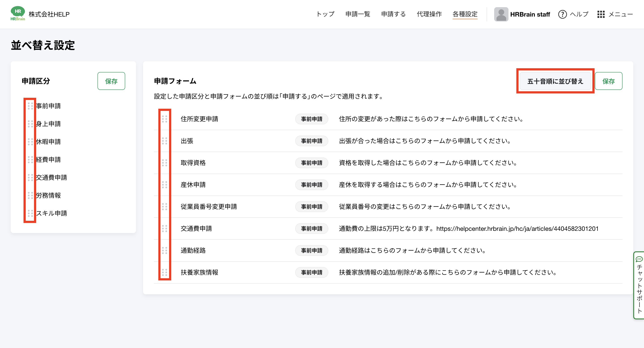Click drag handle for 出張 form row
Image resolution: width=644 pixels, height=348 pixels.
pyautogui.click(x=165, y=141)
